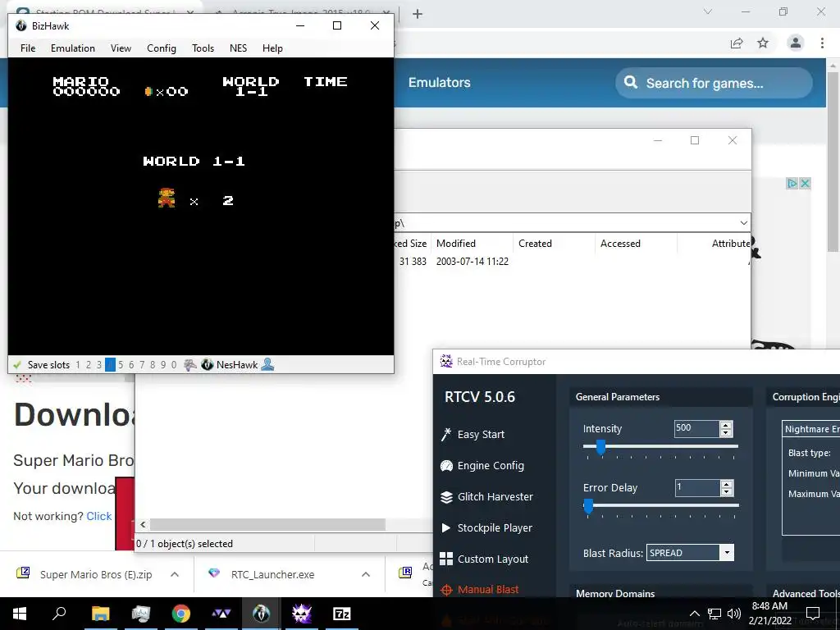
Task: Click the Search for games field
Action: [x=714, y=83]
